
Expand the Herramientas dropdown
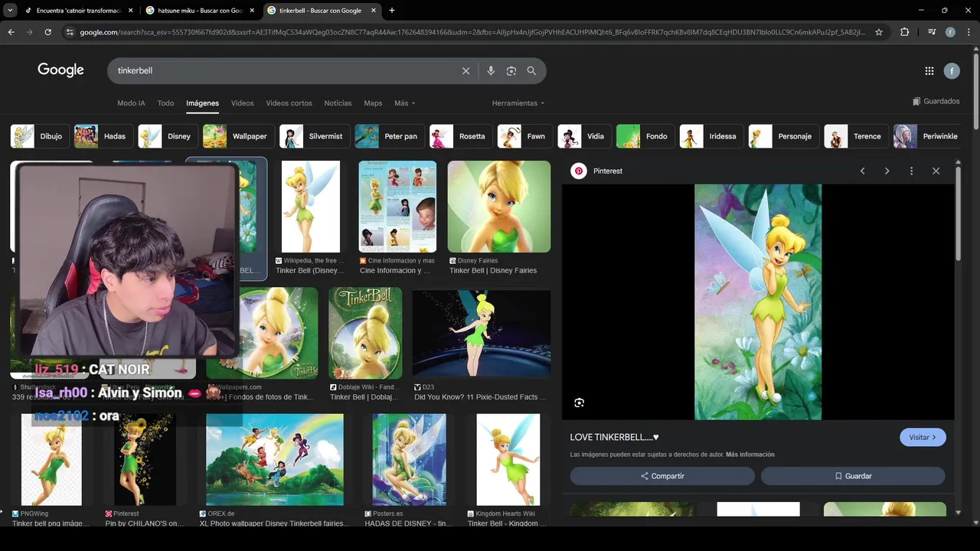[518, 103]
